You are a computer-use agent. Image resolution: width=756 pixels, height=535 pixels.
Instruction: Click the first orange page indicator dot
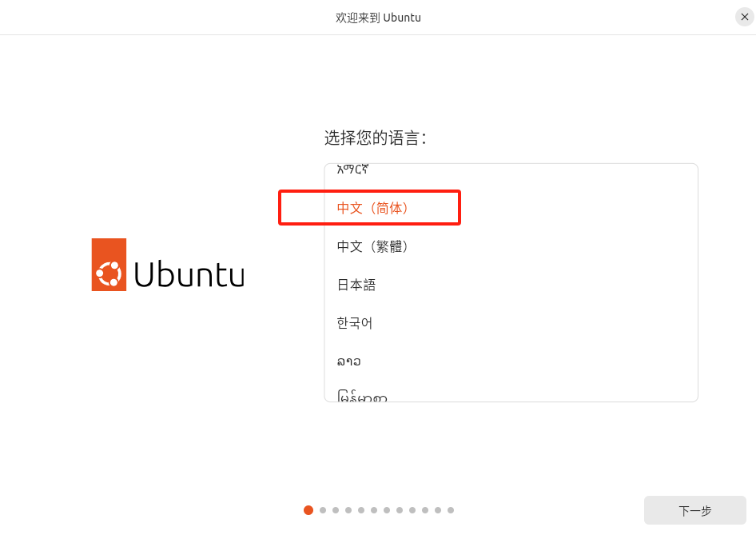click(308, 510)
